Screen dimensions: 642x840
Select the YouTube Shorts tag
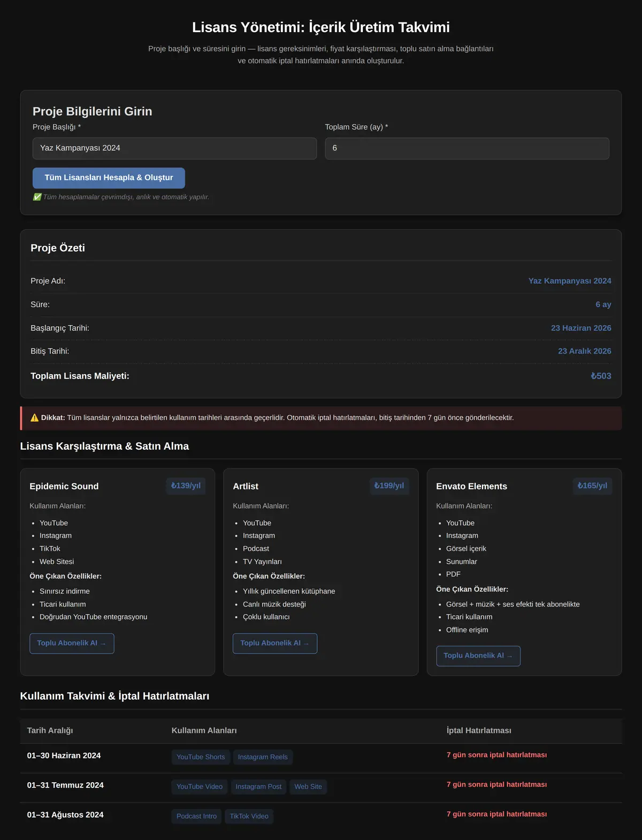tap(201, 757)
